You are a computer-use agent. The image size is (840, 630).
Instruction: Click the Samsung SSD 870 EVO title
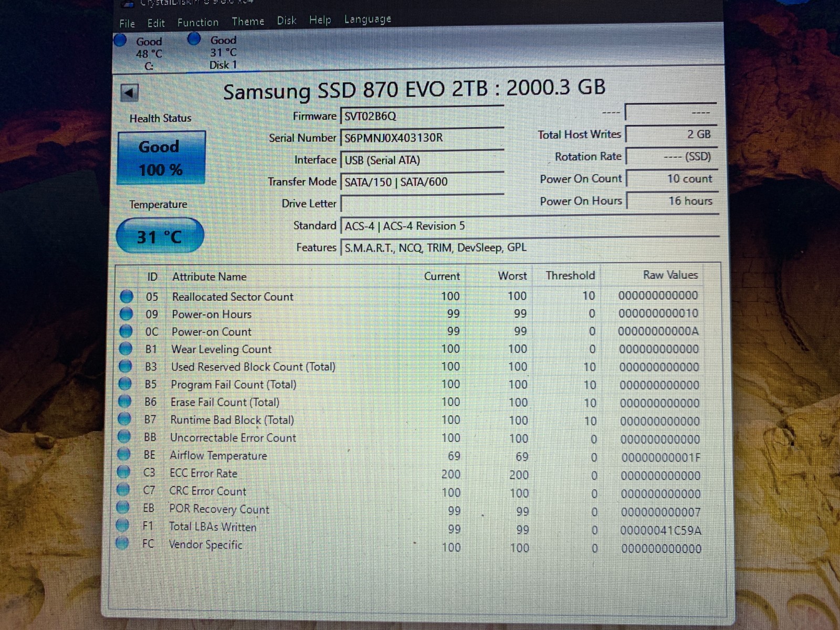tap(414, 89)
